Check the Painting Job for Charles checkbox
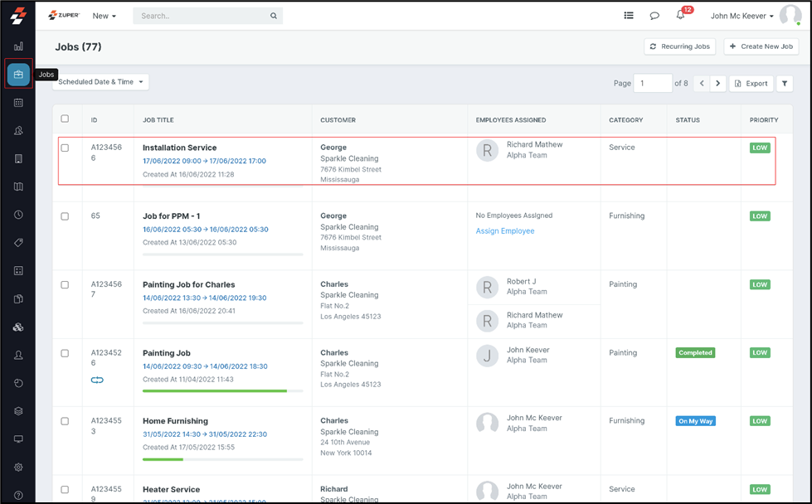812x504 pixels. coord(65,285)
